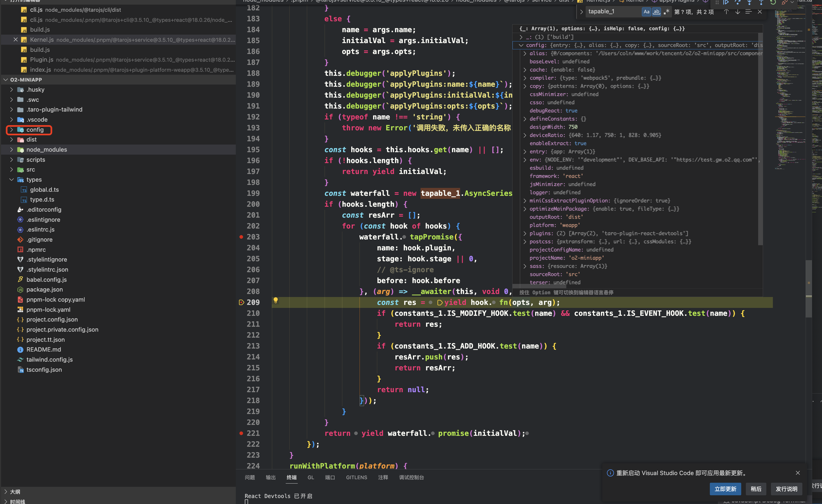Click the debug Step Over icon

tap(738, 2)
